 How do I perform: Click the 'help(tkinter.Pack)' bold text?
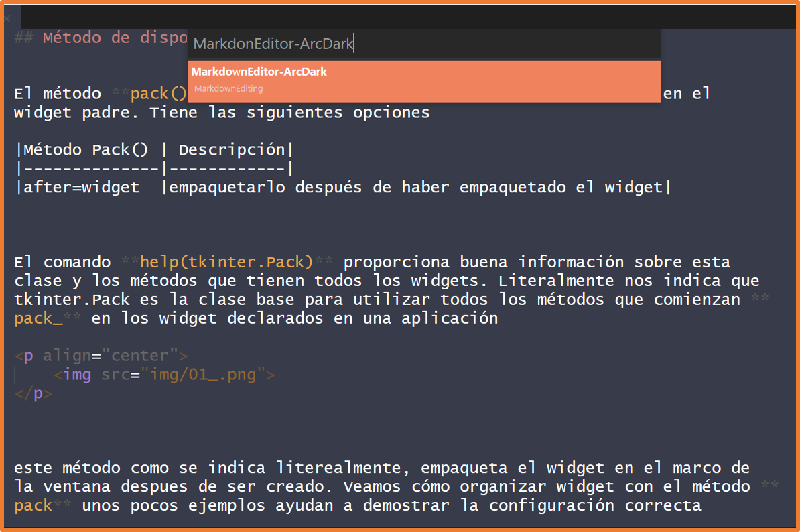226,262
